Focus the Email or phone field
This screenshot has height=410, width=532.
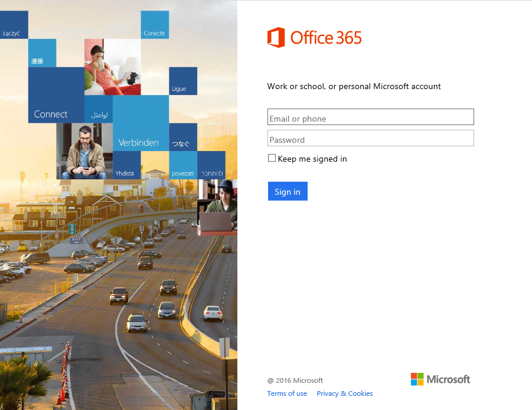point(370,117)
